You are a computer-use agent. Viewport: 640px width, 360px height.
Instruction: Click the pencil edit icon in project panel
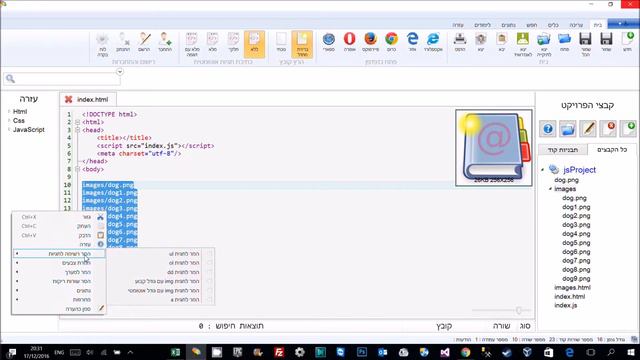588,129
